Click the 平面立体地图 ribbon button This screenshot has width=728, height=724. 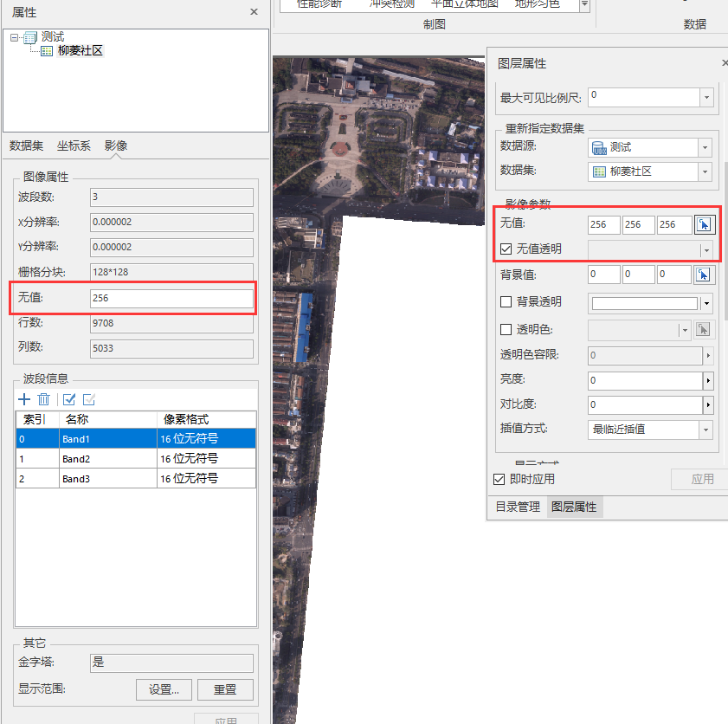465,4
